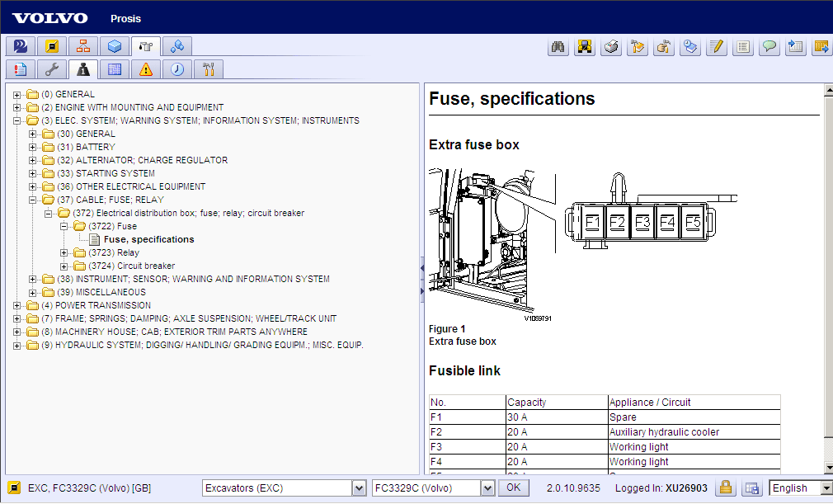
Task: Open the warning triangle section icon
Action: [145, 69]
